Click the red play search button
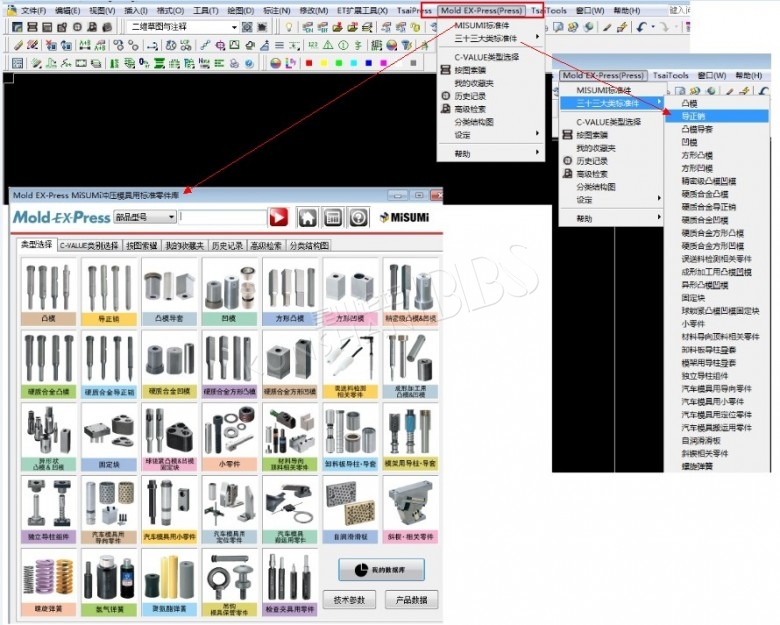 [279, 217]
